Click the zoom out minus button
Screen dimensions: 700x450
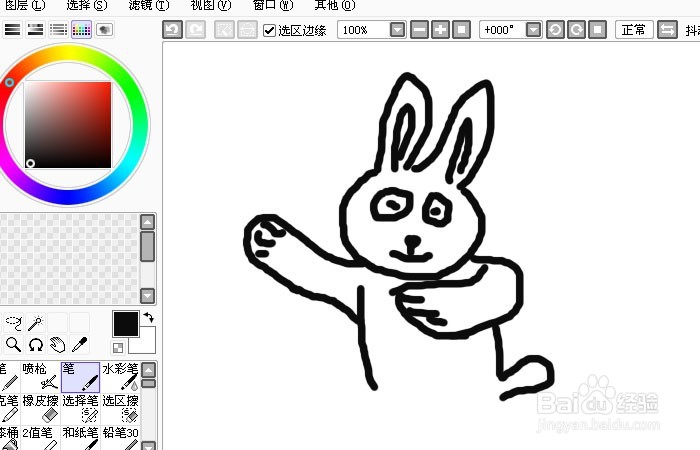pyautogui.click(x=419, y=30)
